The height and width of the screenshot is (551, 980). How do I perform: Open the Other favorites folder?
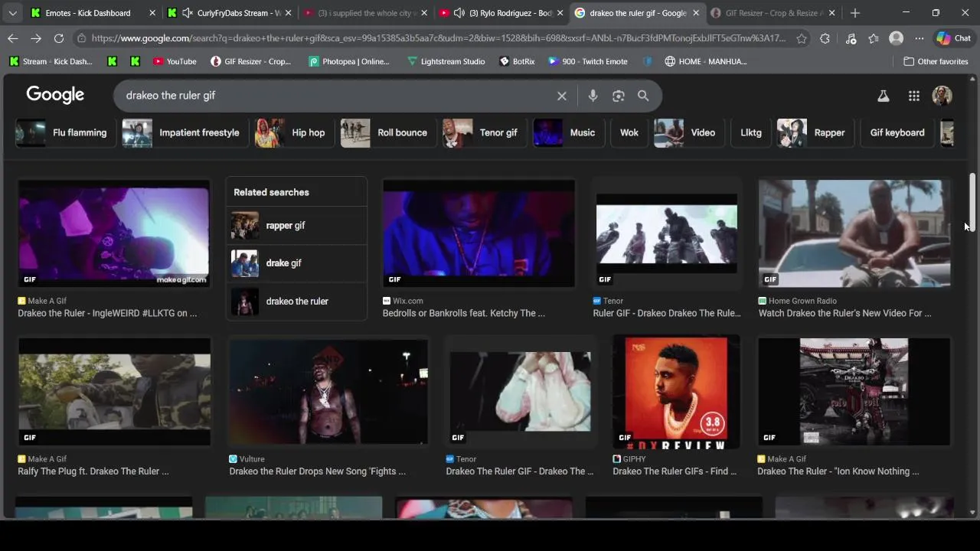click(x=936, y=61)
